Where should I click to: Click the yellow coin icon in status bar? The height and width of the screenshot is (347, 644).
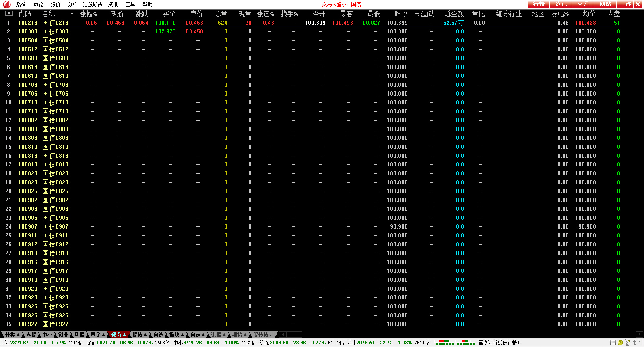[620, 343]
